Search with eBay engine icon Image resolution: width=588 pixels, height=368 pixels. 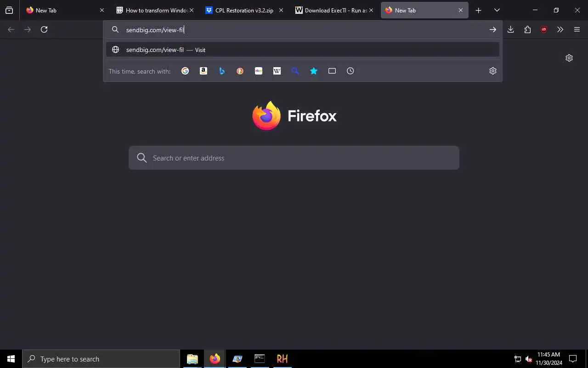pyautogui.click(x=259, y=71)
